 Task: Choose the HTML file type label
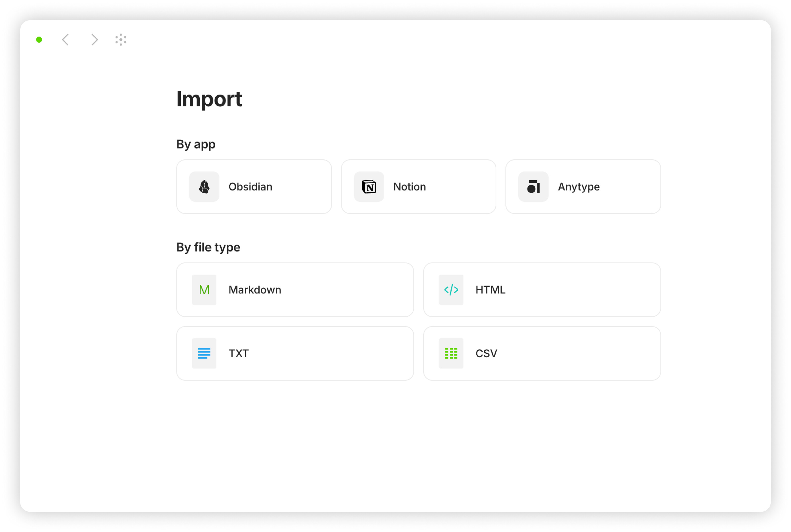(x=490, y=290)
